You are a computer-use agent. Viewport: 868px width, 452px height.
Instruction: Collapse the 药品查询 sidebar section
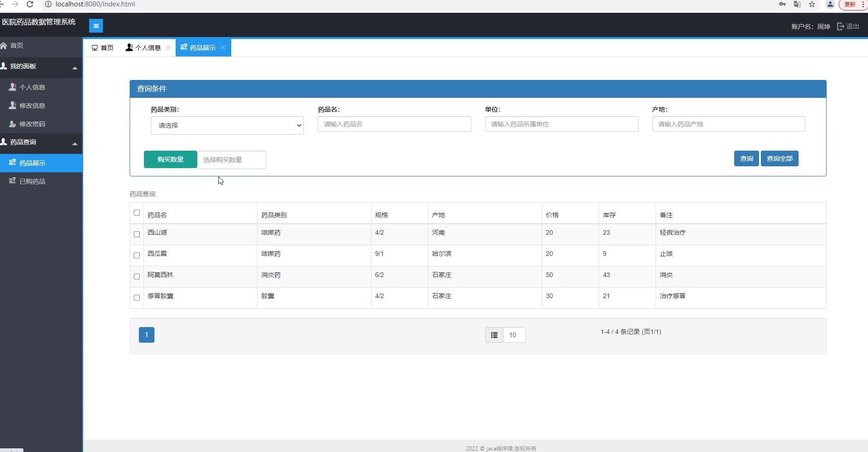pos(74,143)
